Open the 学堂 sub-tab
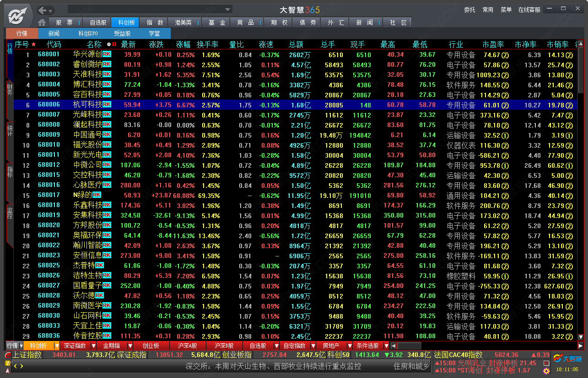588x378 pixels. tap(154, 33)
